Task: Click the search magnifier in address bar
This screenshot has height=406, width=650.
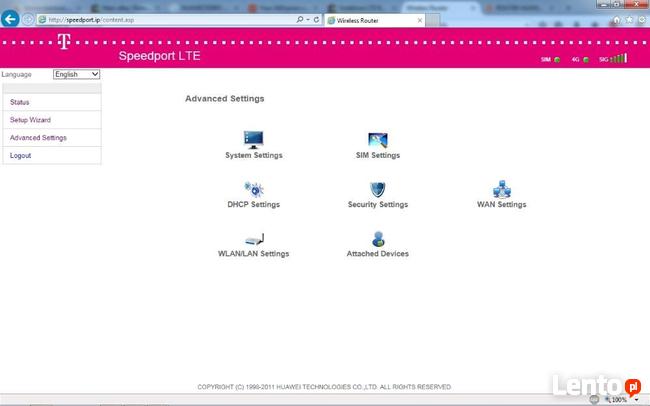Action: [300, 19]
